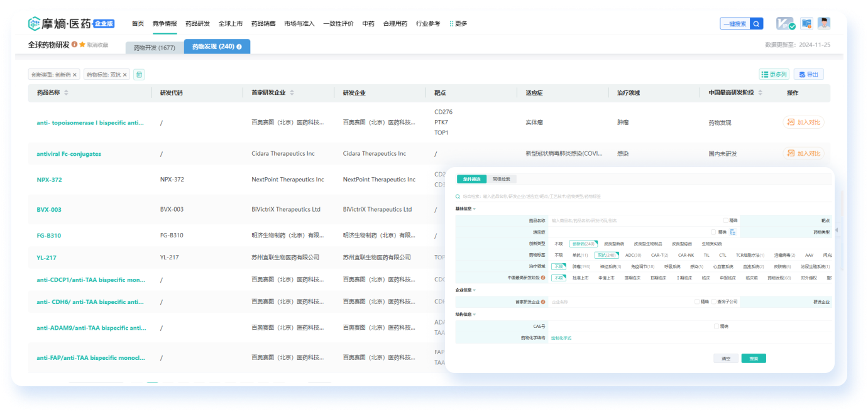This screenshot has height=412, width=868.
Task: Click the green 搜索 button
Action: point(754,359)
